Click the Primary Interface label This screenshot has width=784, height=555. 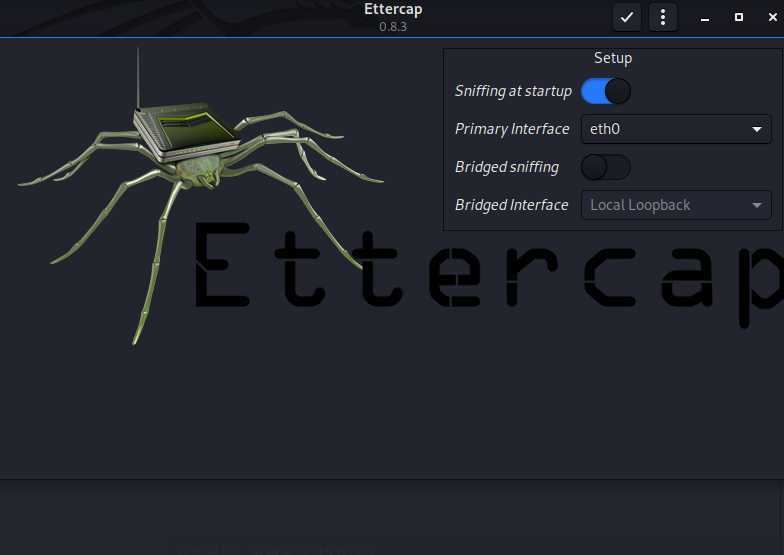click(512, 129)
